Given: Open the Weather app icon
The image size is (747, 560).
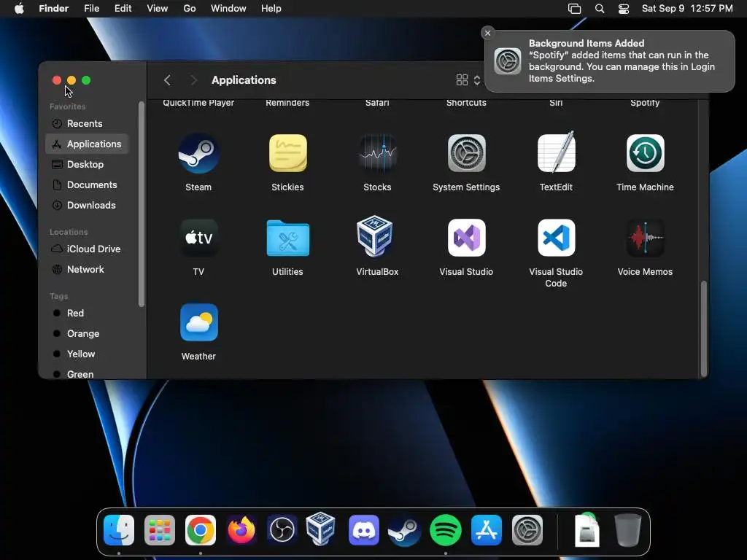Looking at the screenshot, I should (x=198, y=322).
